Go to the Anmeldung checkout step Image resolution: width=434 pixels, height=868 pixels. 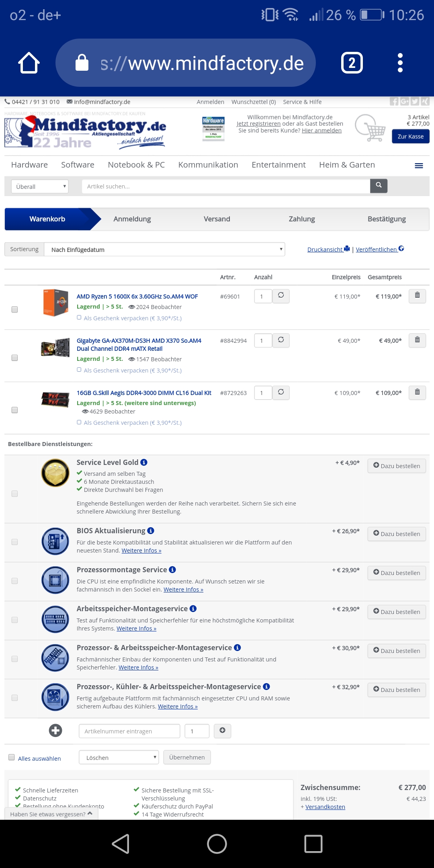pos(132,219)
